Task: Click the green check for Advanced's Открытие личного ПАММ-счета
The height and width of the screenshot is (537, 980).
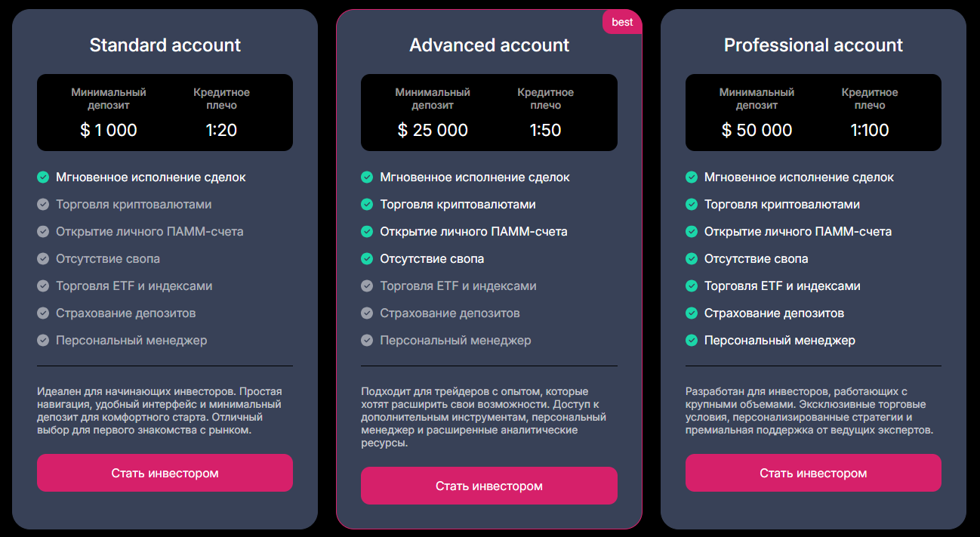Action: pos(367,232)
